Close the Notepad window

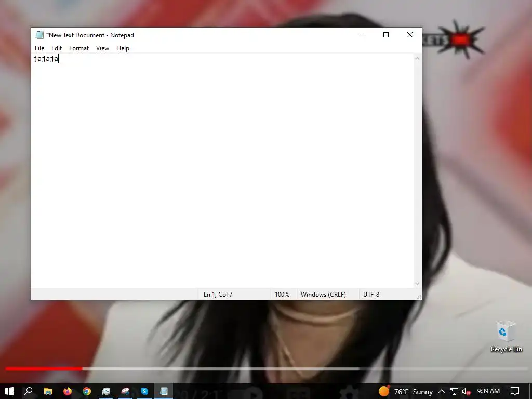pyautogui.click(x=409, y=35)
